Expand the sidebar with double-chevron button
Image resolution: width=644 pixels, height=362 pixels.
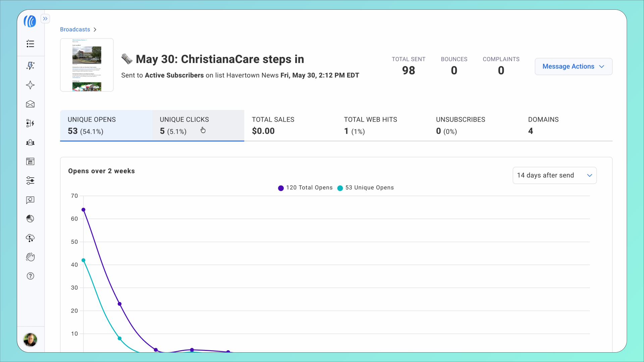[45, 19]
